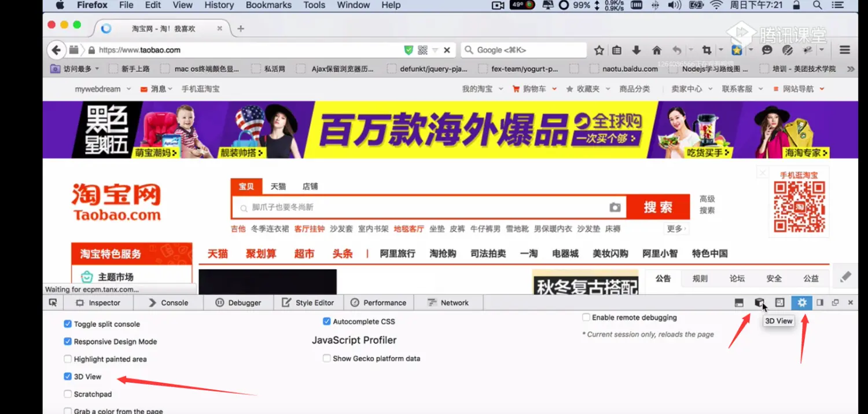Open the Tools menu in menu bar
The height and width of the screenshot is (414, 868).
coord(314,5)
